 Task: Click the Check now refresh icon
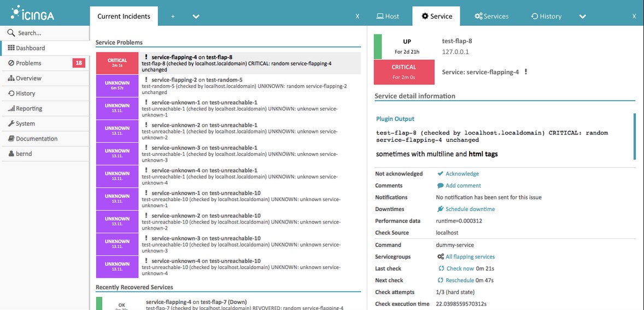coord(442,268)
